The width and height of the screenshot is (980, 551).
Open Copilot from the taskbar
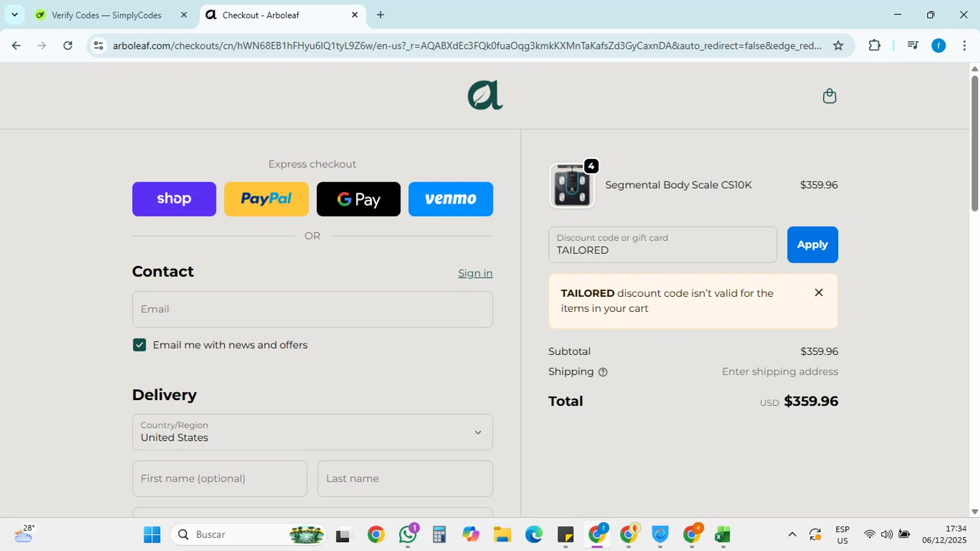click(x=470, y=535)
